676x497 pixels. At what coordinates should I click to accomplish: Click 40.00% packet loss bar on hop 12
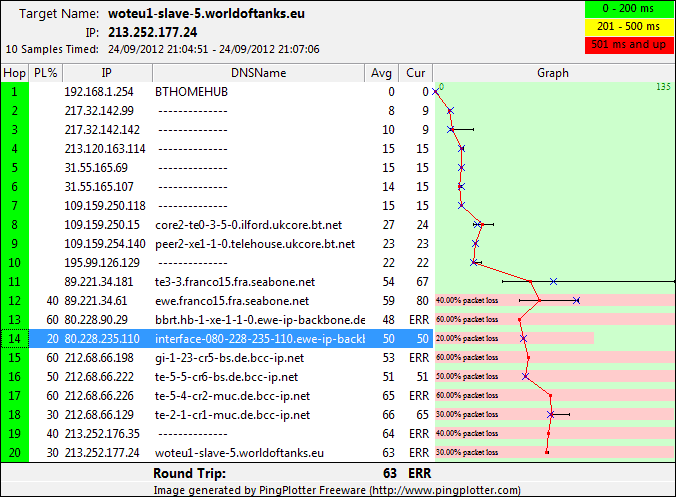coord(554,300)
